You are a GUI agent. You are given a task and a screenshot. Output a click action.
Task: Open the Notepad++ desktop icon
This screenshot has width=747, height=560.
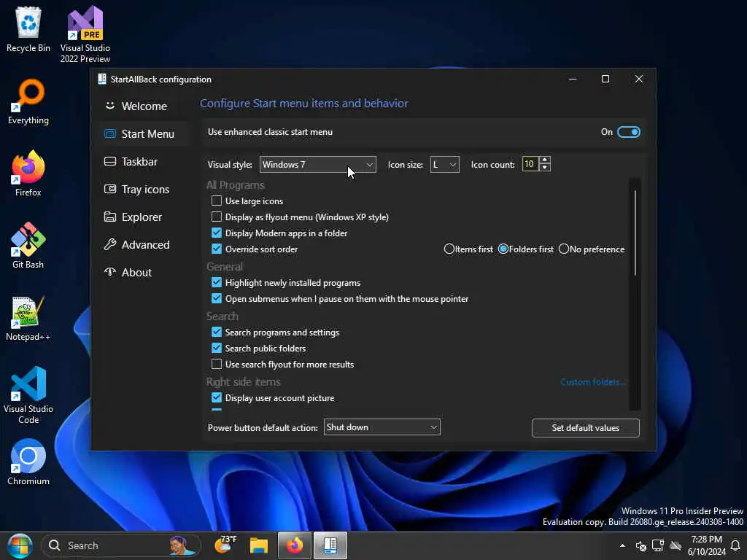click(28, 318)
